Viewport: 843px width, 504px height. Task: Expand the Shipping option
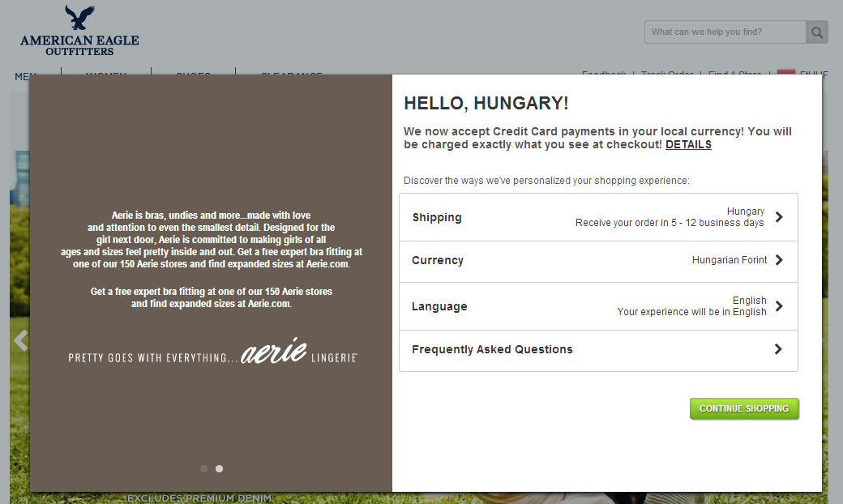pos(598,217)
